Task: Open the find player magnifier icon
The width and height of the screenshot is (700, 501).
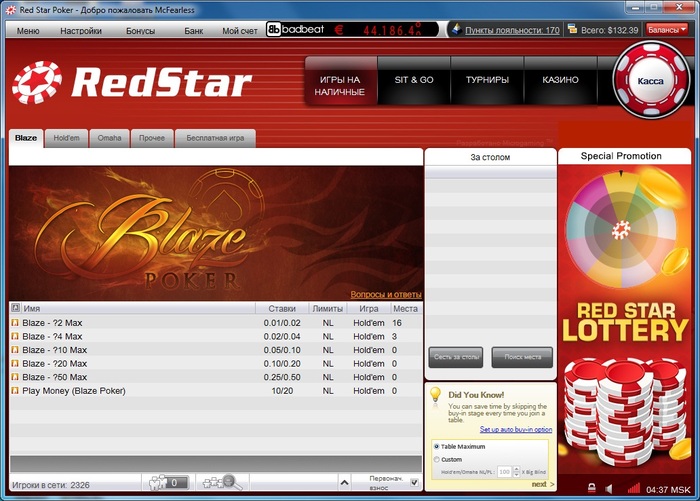Action: pos(222,482)
